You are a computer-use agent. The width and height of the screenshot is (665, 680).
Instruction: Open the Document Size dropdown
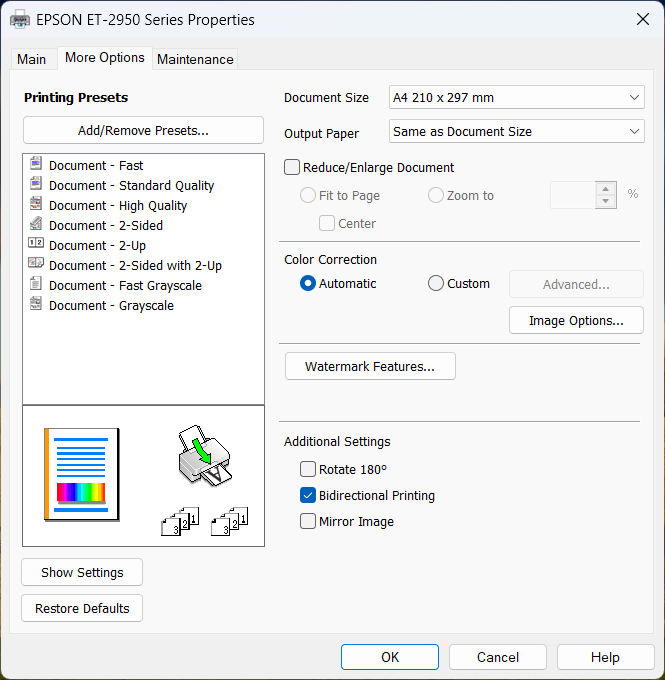(516, 98)
